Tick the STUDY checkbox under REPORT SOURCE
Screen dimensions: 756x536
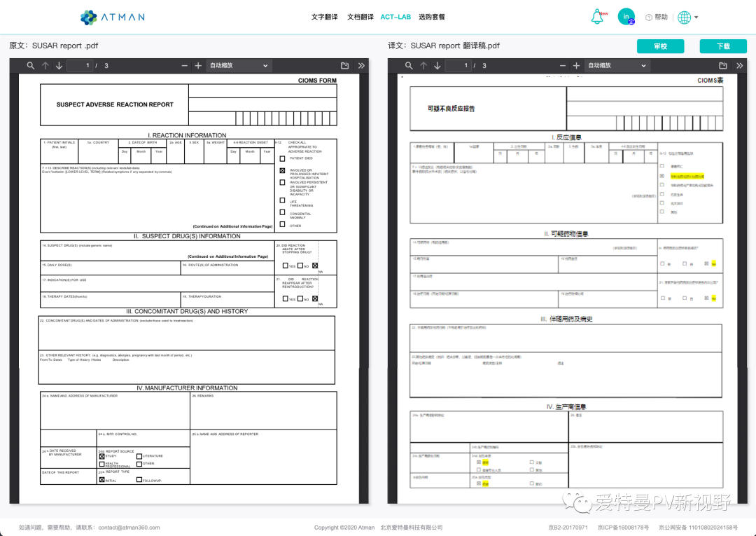[102, 456]
